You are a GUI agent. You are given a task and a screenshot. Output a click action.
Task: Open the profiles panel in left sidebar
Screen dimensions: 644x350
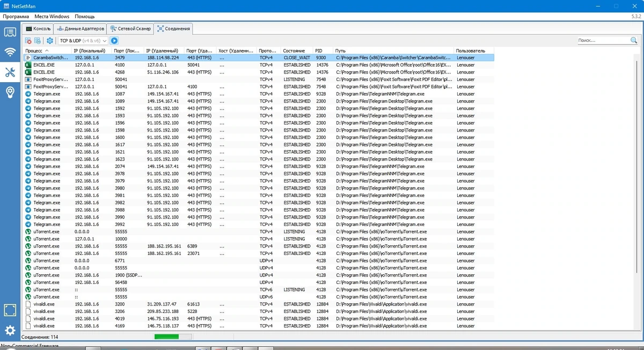coord(10,32)
